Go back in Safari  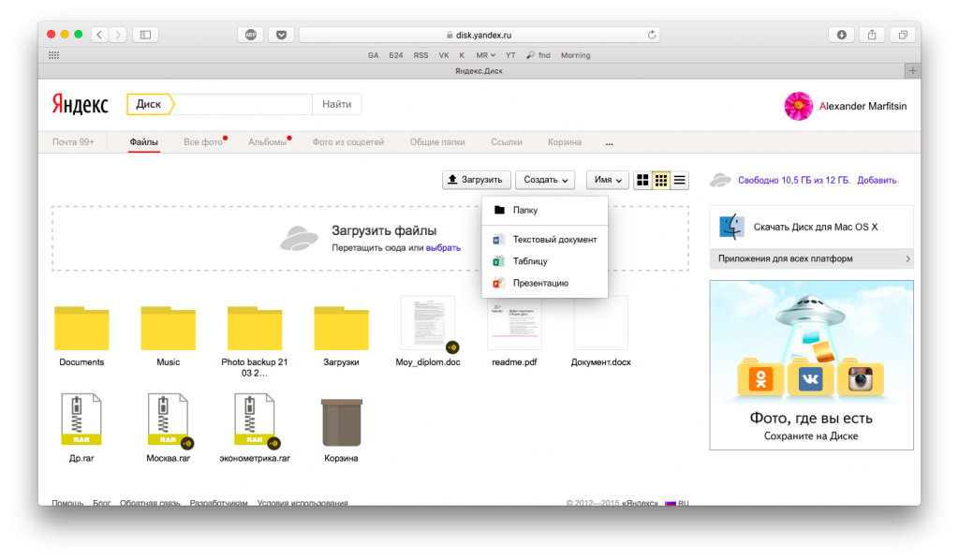click(x=99, y=35)
